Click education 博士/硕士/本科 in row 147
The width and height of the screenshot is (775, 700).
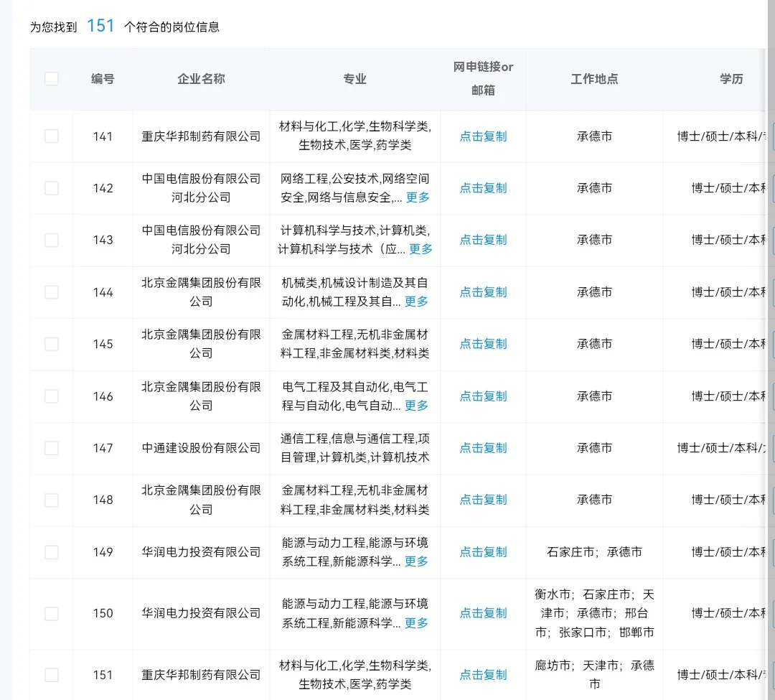[x=720, y=448]
